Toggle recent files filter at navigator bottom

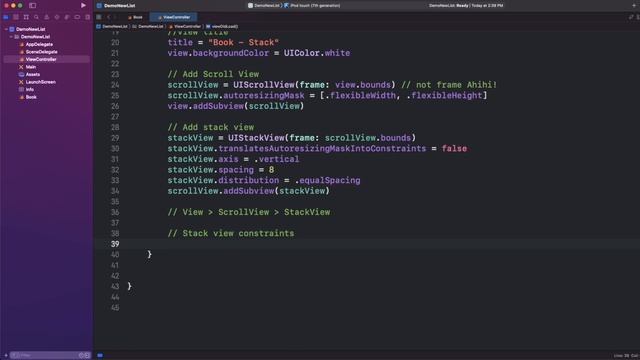click(x=81, y=356)
